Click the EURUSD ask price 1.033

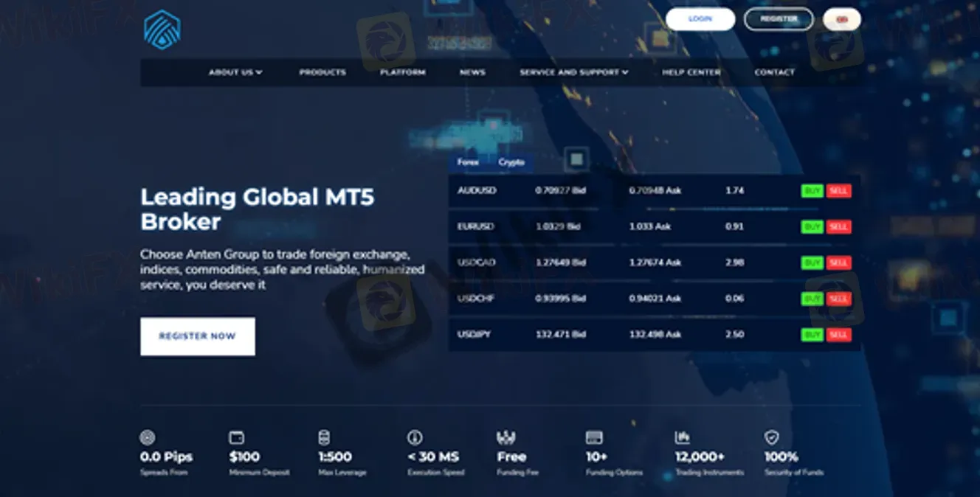pos(650,226)
